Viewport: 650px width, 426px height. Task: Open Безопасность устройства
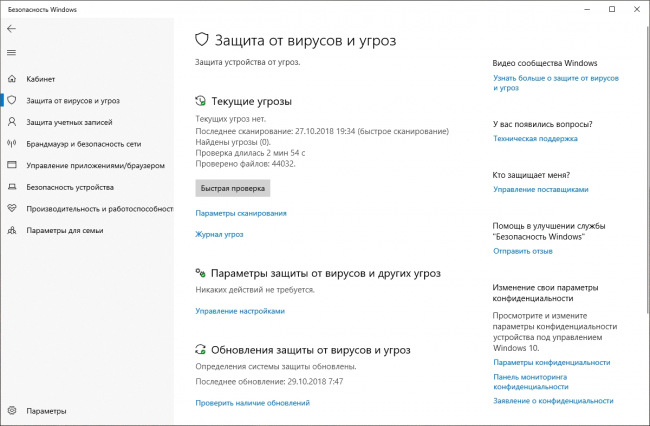pos(70,187)
